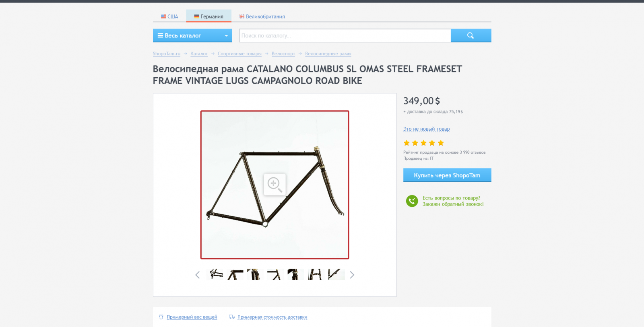The image size is (644, 327).
Task: Open the "Это не новый товар" link
Action: (426, 129)
